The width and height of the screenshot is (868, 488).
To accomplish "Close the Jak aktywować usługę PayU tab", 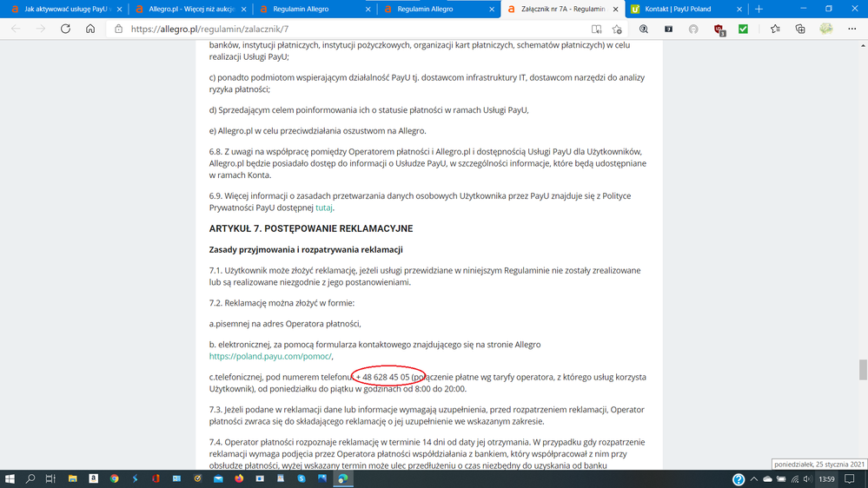I will pos(119,9).
